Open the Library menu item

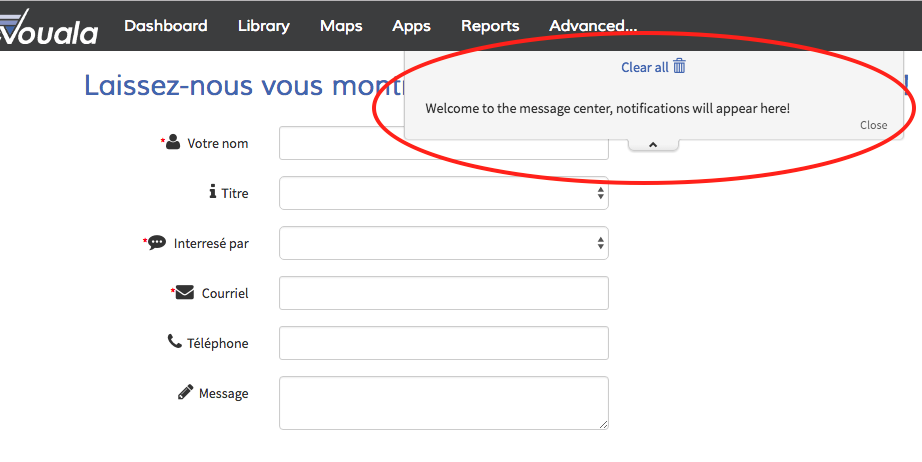[x=263, y=26]
